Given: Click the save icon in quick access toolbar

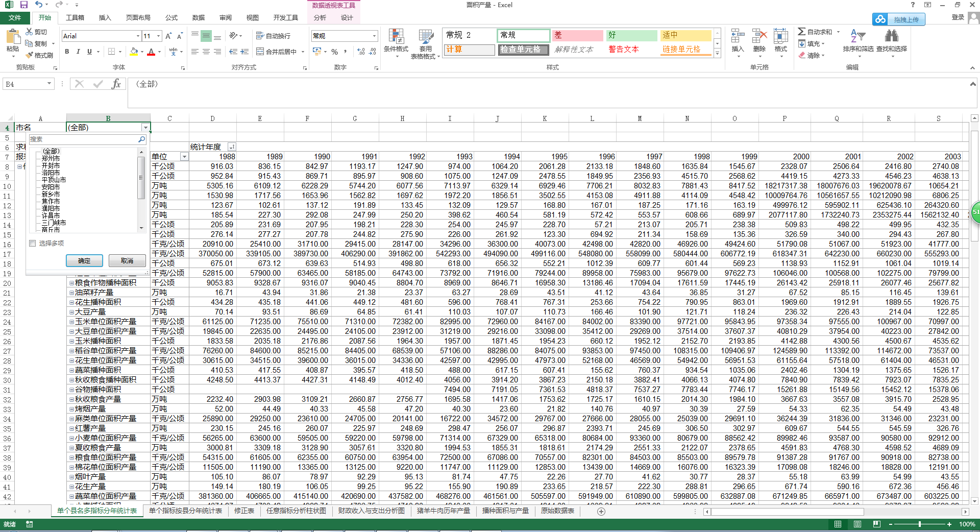Looking at the screenshot, I should coord(23,5).
